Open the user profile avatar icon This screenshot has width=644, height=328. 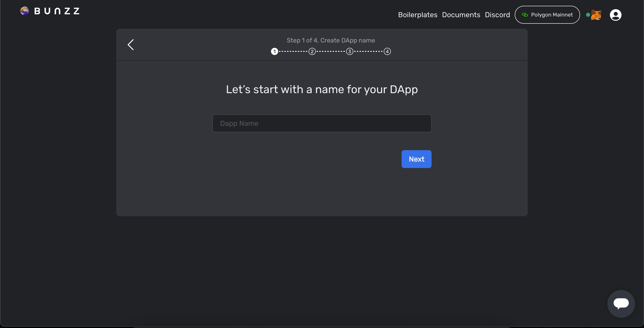616,15
